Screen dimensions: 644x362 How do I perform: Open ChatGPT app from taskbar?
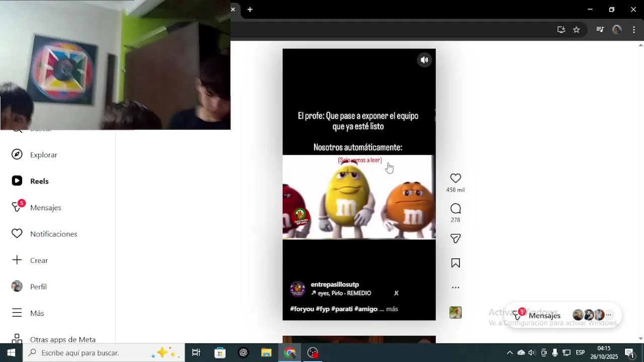(244, 352)
